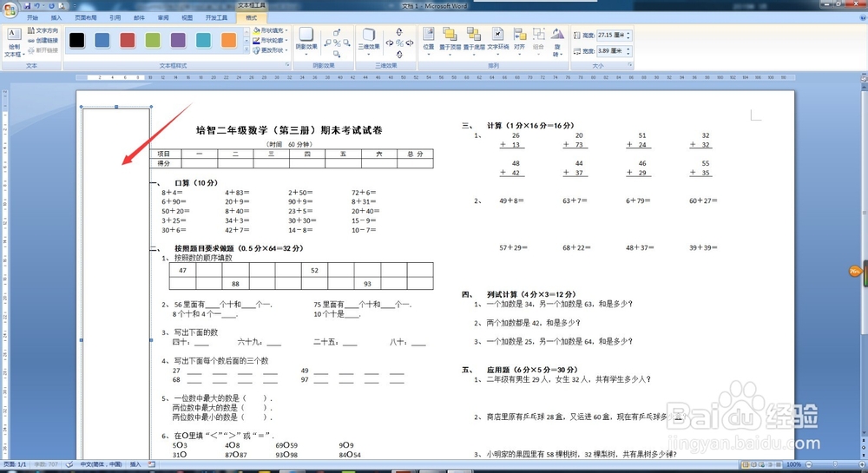
Task: Increase or decrease height with spinner arrows
Action: click(x=628, y=35)
